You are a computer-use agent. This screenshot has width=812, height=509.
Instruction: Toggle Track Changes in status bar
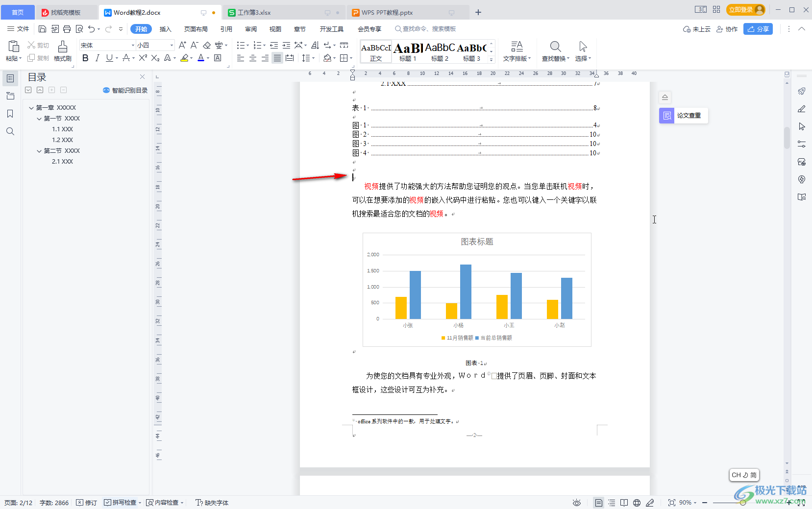coord(87,503)
